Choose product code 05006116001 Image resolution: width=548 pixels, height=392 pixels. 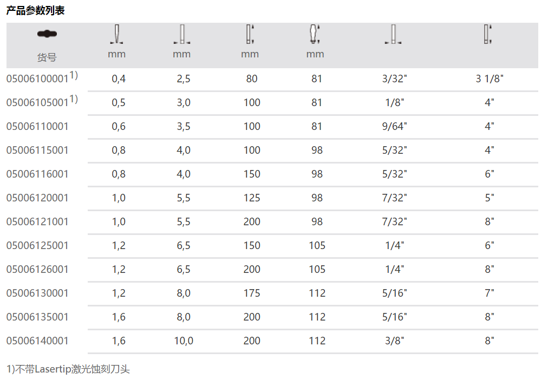[x=37, y=174]
